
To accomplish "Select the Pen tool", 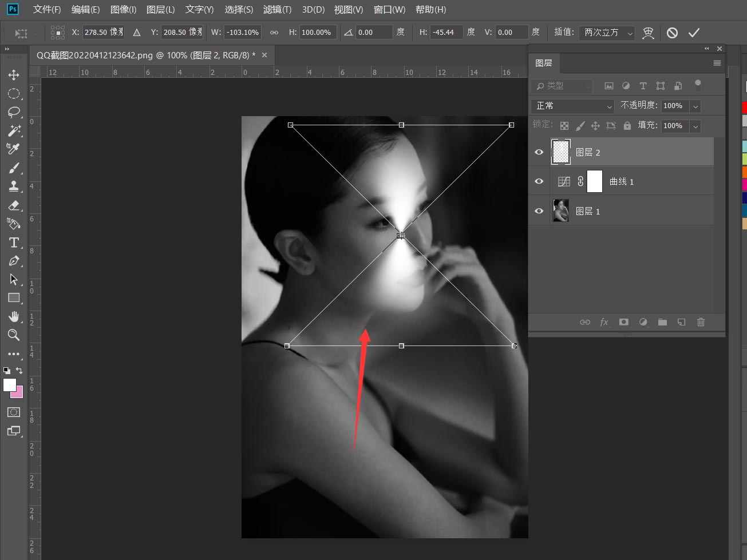I will pos(14,261).
